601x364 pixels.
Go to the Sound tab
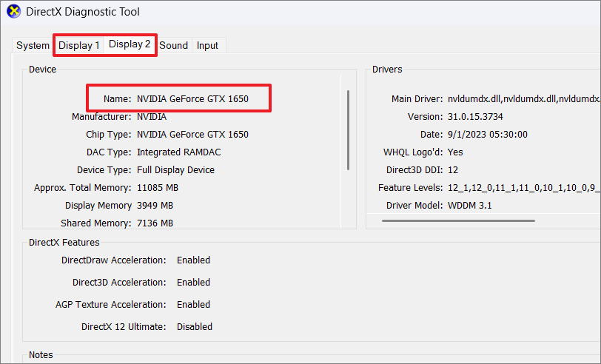coord(174,45)
